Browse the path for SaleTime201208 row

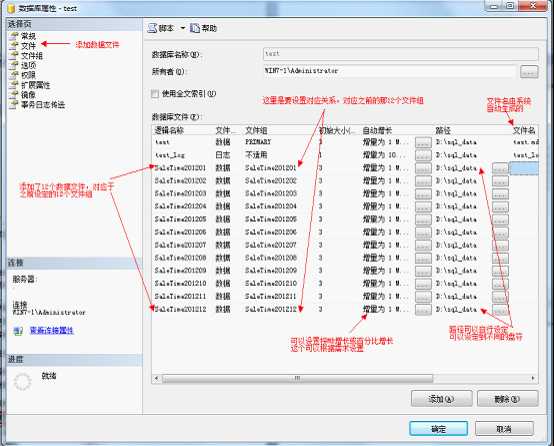[500, 258]
